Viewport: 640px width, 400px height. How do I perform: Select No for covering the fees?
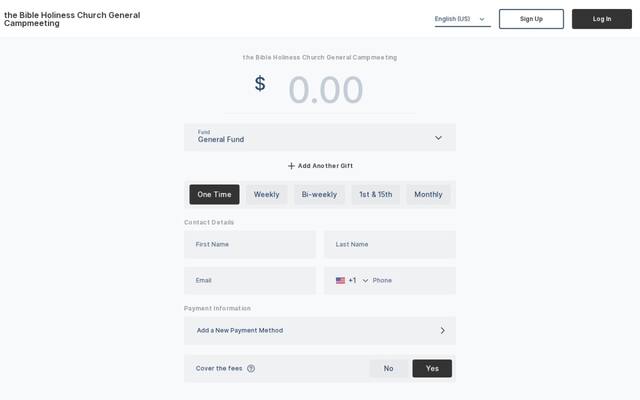389,369
